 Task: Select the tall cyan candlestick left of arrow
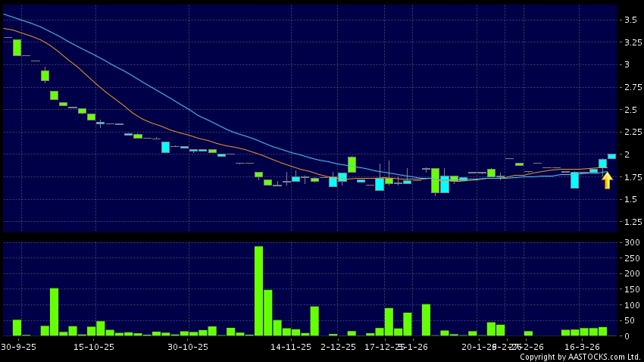pyautogui.click(x=575, y=180)
